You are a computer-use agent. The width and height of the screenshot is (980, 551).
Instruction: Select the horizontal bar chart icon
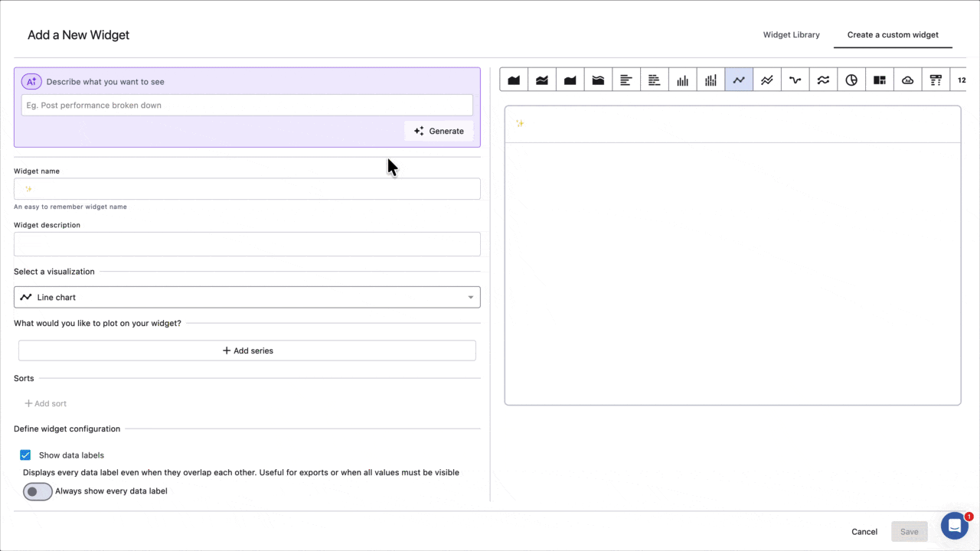click(626, 80)
